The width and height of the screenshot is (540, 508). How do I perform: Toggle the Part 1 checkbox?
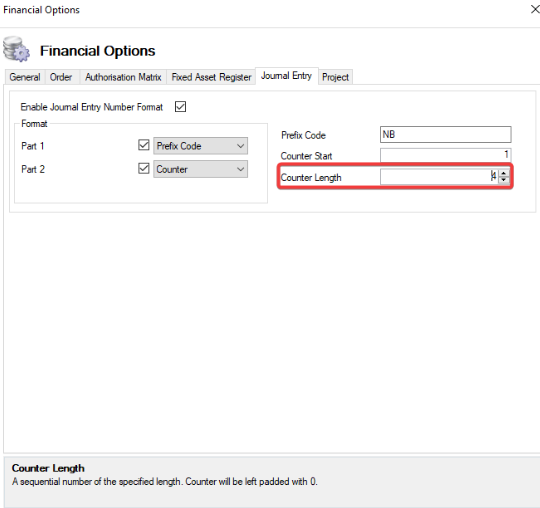click(x=144, y=145)
